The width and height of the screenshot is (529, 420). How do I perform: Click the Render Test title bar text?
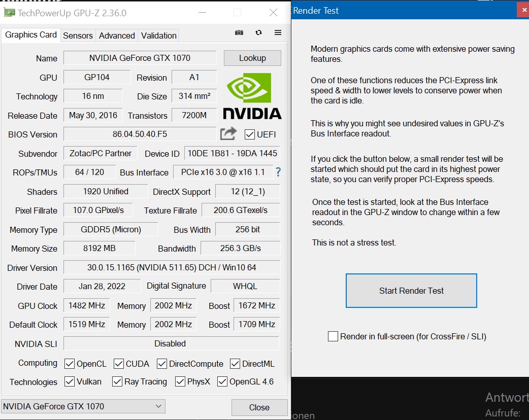pyautogui.click(x=315, y=11)
